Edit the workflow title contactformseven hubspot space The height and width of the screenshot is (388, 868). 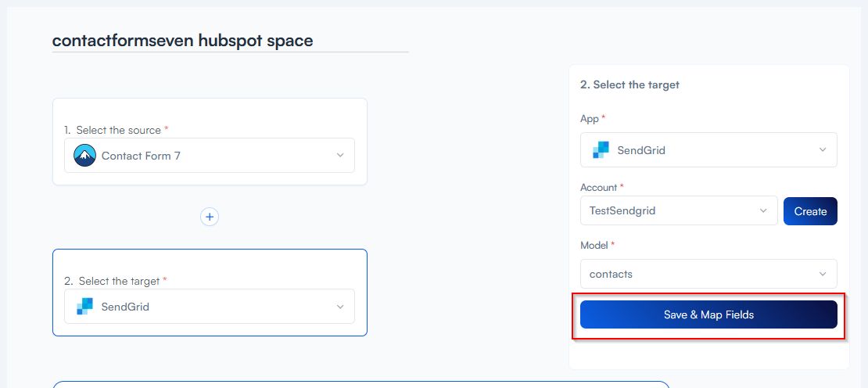(x=182, y=41)
